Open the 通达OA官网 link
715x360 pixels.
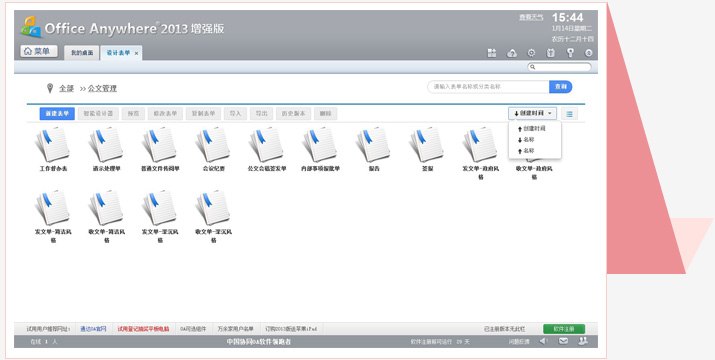click(93, 329)
